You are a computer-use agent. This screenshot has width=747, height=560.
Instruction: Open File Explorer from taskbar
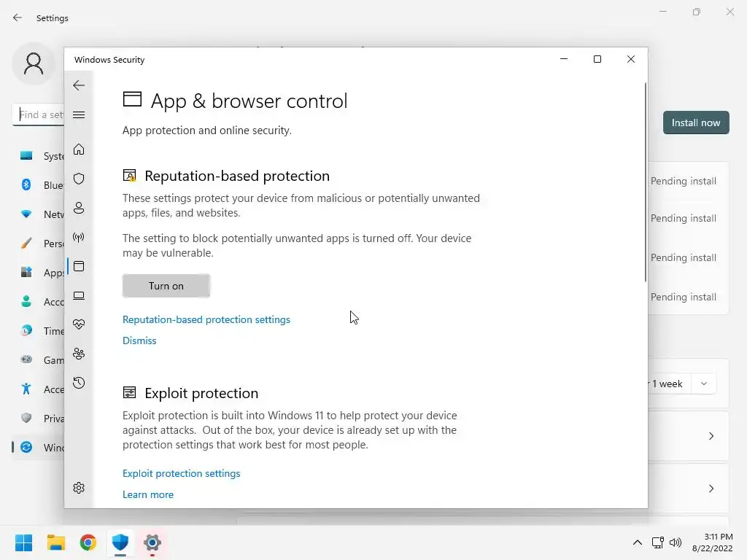(x=55, y=542)
